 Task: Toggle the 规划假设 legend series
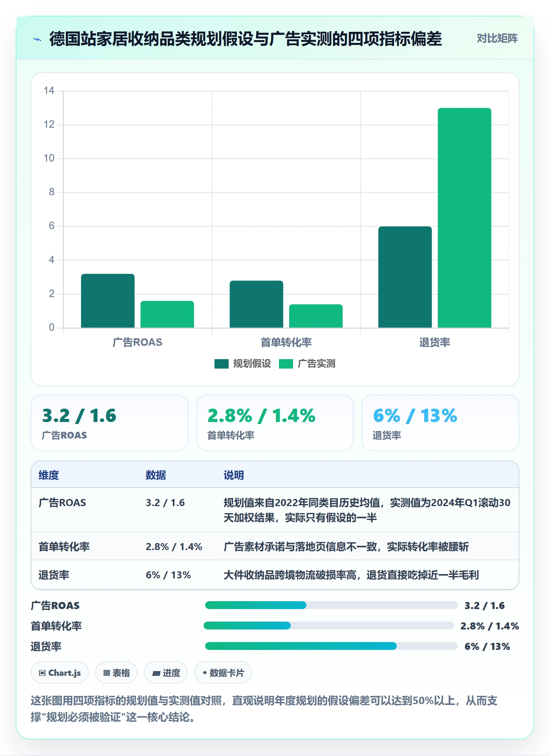point(243,364)
